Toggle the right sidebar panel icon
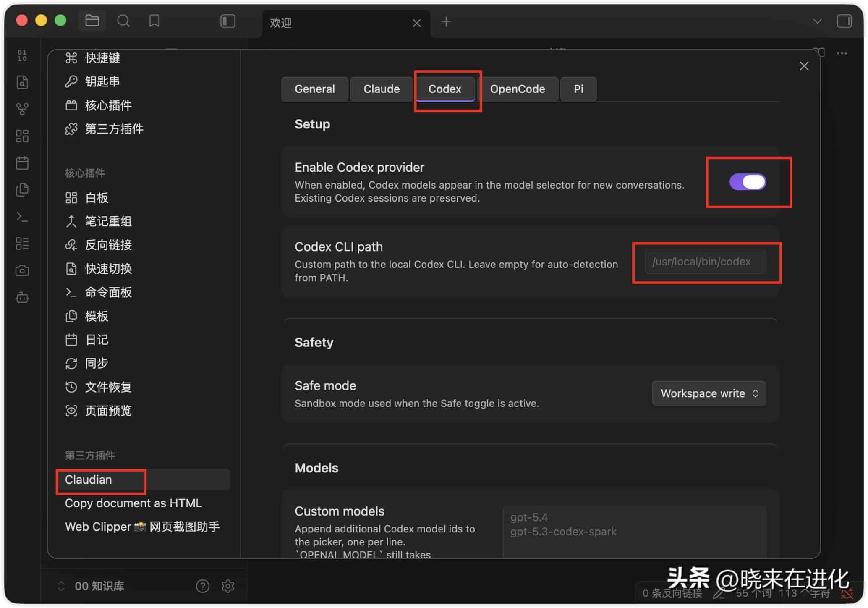 point(844,21)
